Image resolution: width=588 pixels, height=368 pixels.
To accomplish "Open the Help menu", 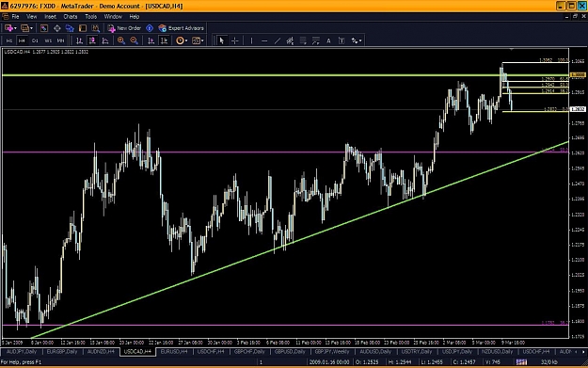I will pos(135,17).
